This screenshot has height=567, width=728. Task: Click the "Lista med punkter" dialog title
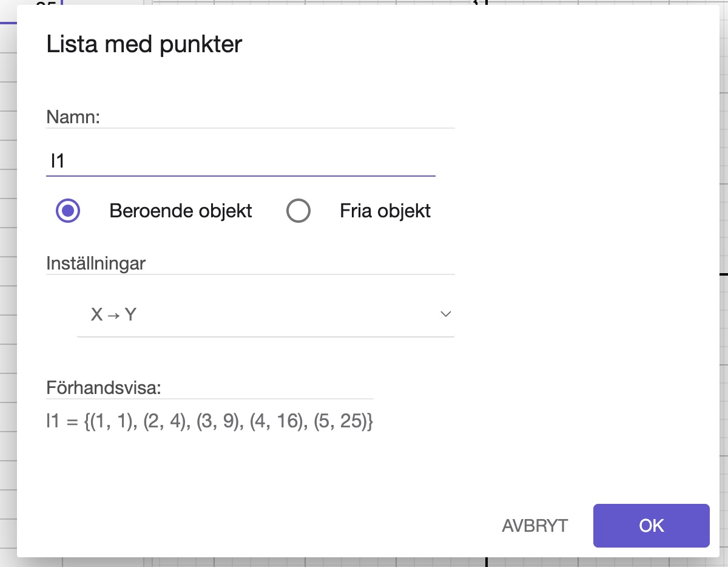[x=144, y=44]
